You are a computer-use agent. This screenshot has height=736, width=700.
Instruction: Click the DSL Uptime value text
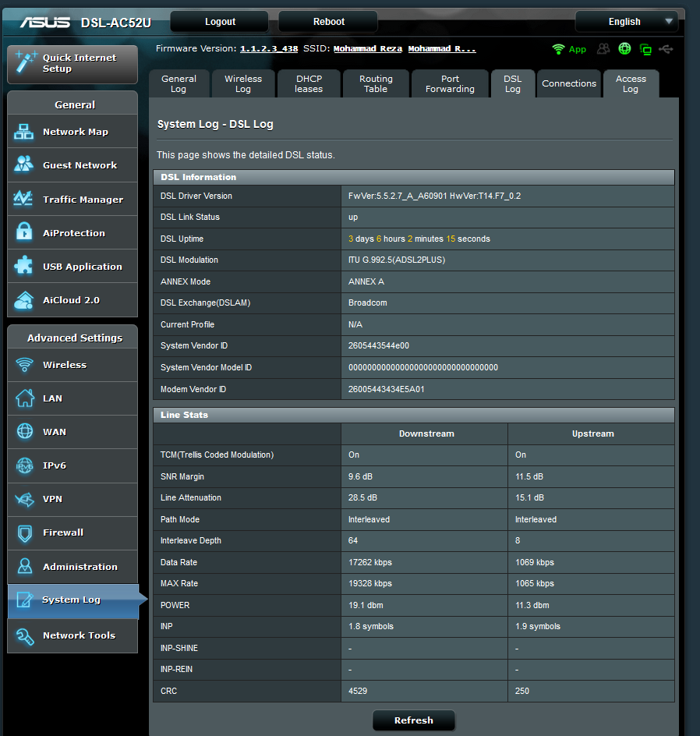[x=419, y=239]
